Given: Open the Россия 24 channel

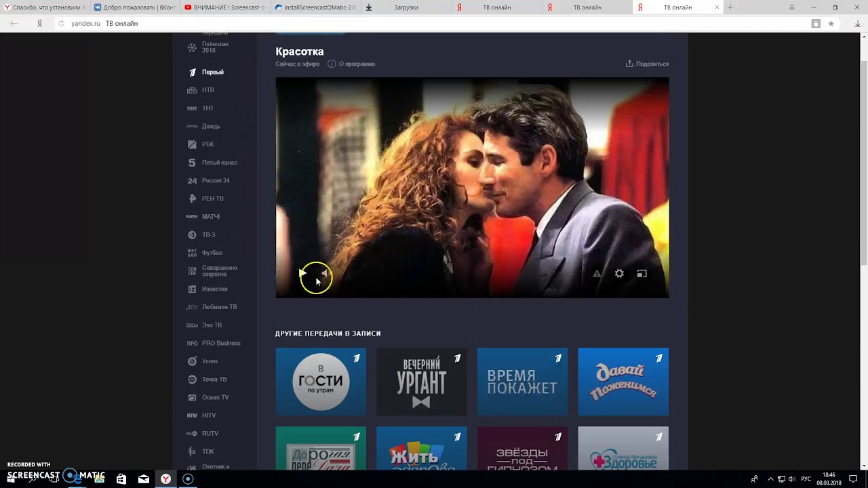Looking at the screenshot, I should [x=209, y=180].
